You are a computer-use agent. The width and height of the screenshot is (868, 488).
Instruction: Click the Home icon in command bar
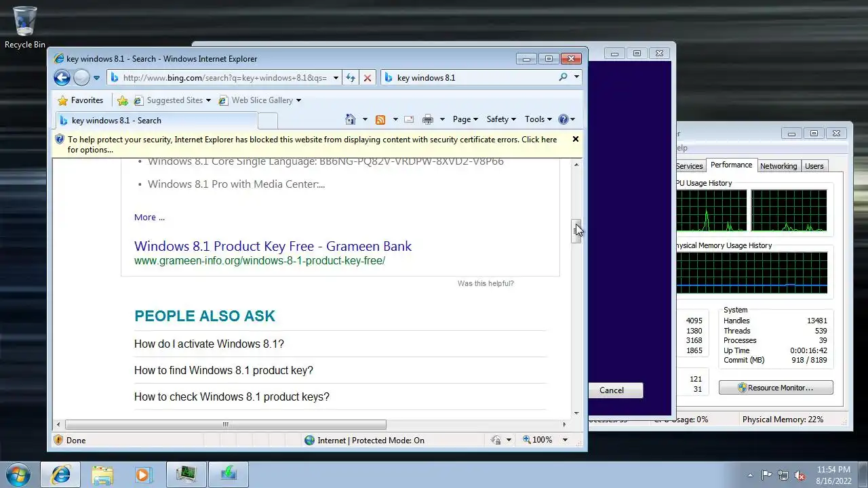(351, 119)
